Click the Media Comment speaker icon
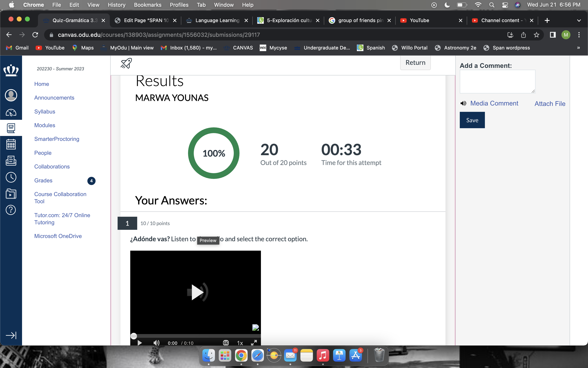Image resolution: width=588 pixels, height=368 pixels. [x=463, y=103]
